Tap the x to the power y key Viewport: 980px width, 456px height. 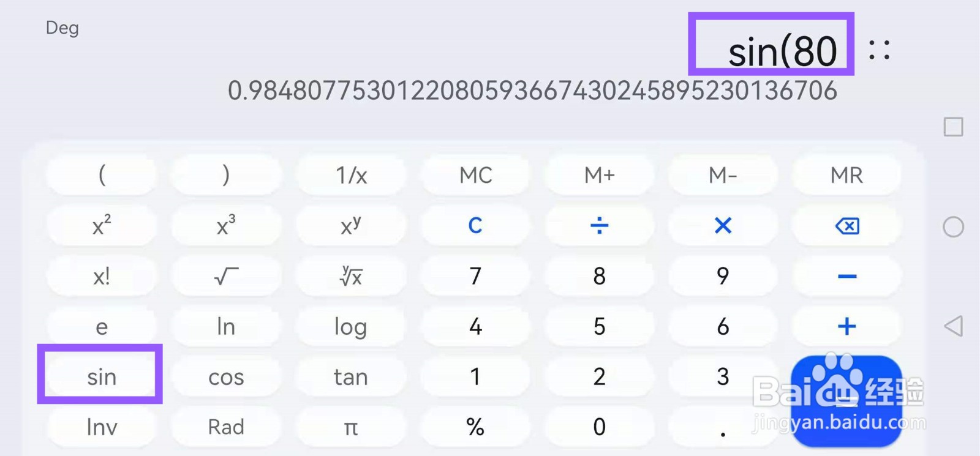click(350, 226)
